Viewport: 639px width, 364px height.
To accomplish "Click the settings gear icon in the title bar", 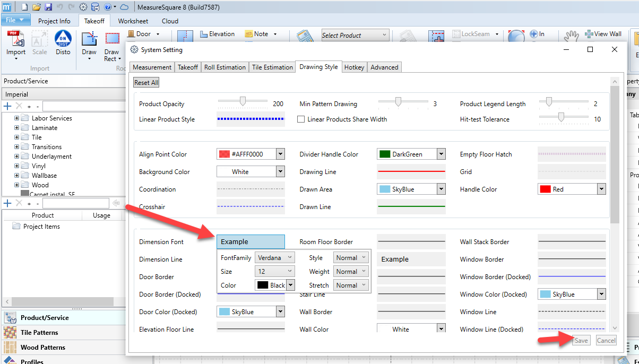I will click(83, 7).
